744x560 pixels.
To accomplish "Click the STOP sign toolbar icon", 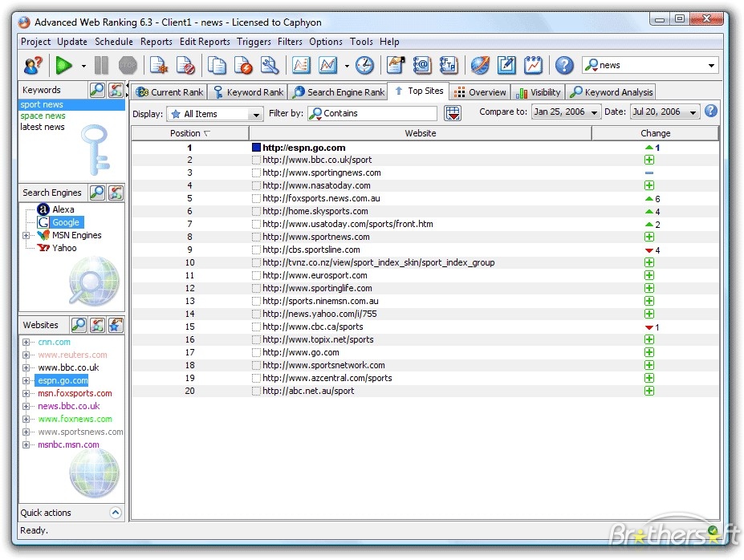I will tap(128, 66).
